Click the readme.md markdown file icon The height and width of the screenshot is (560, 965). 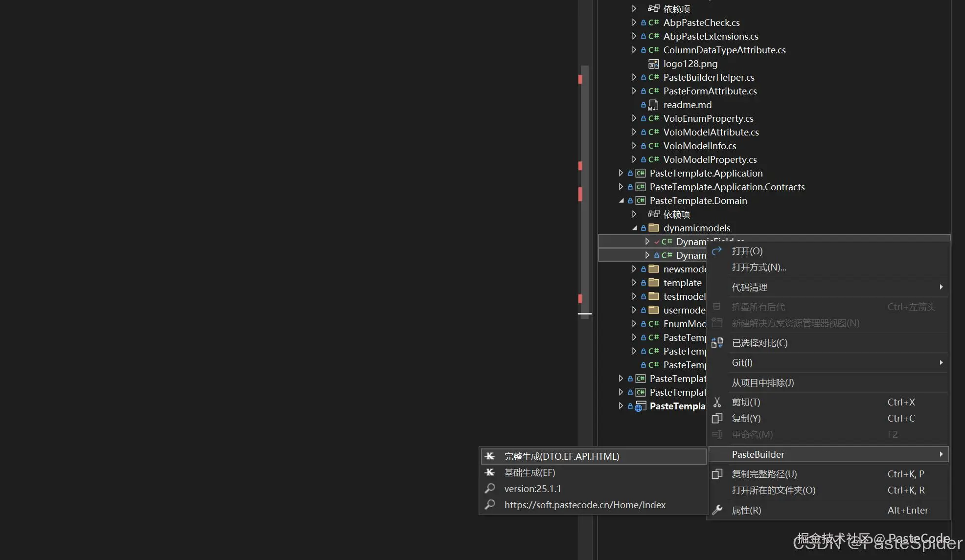(x=653, y=105)
